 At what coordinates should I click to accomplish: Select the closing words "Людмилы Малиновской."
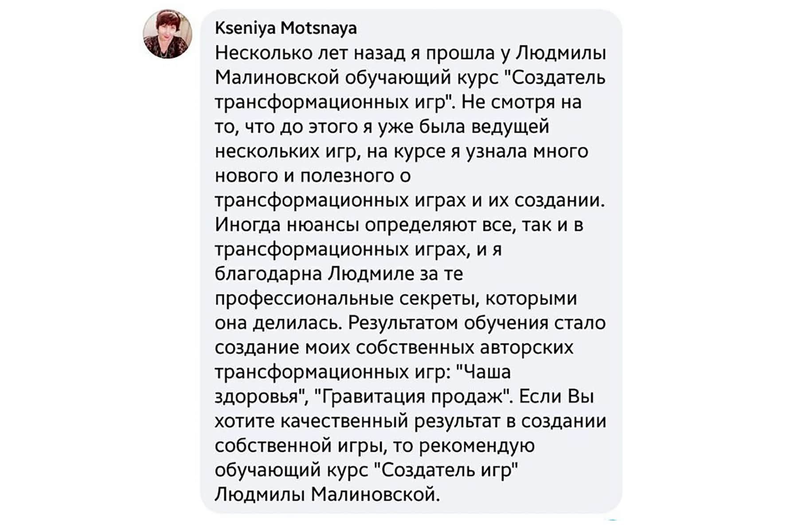(x=328, y=494)
